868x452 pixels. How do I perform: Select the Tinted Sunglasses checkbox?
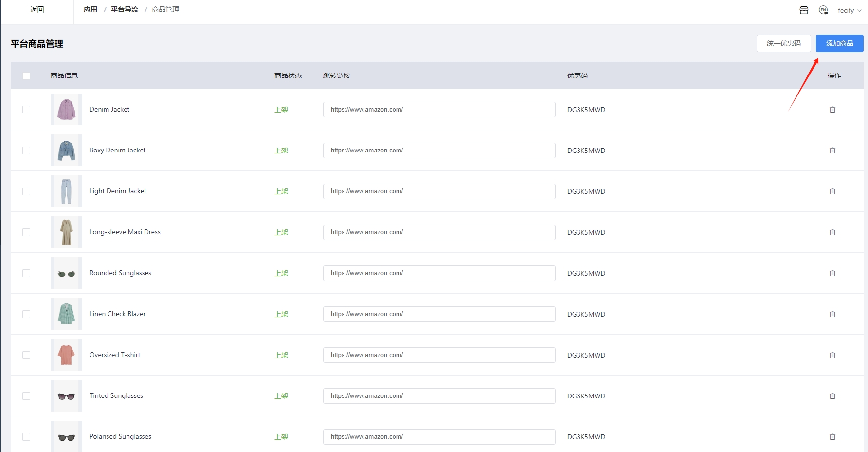26,396
